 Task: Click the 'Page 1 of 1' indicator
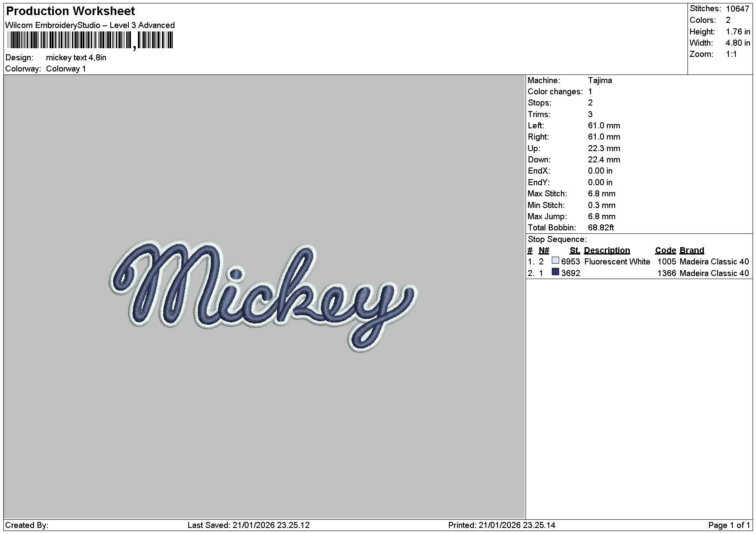(x=729, y=525)
